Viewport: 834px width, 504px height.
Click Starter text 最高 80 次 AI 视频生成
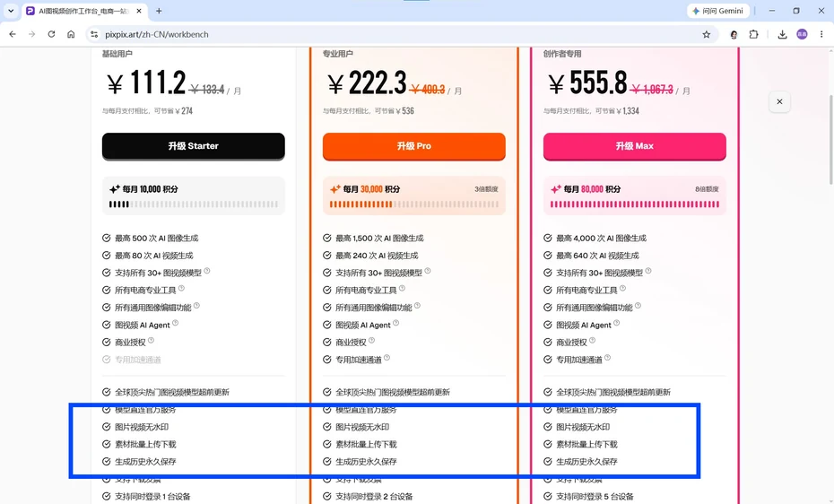coord(153,256)
